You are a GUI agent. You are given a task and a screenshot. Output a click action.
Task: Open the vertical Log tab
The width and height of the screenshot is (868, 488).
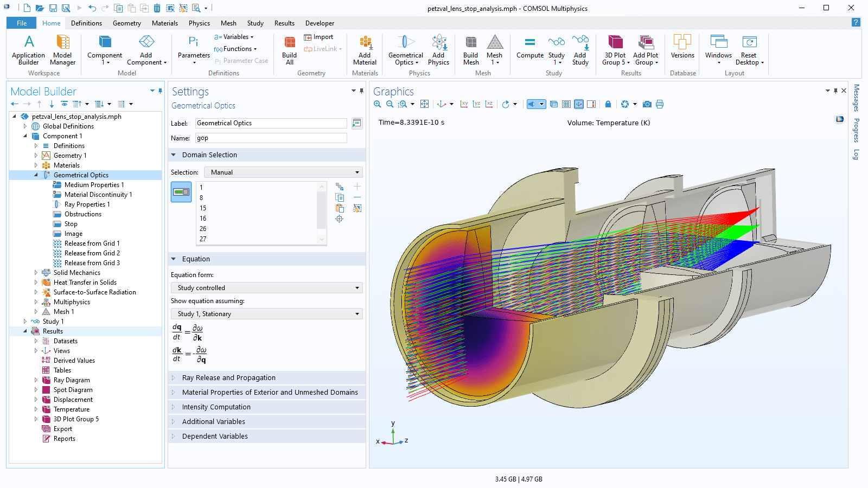856,155
